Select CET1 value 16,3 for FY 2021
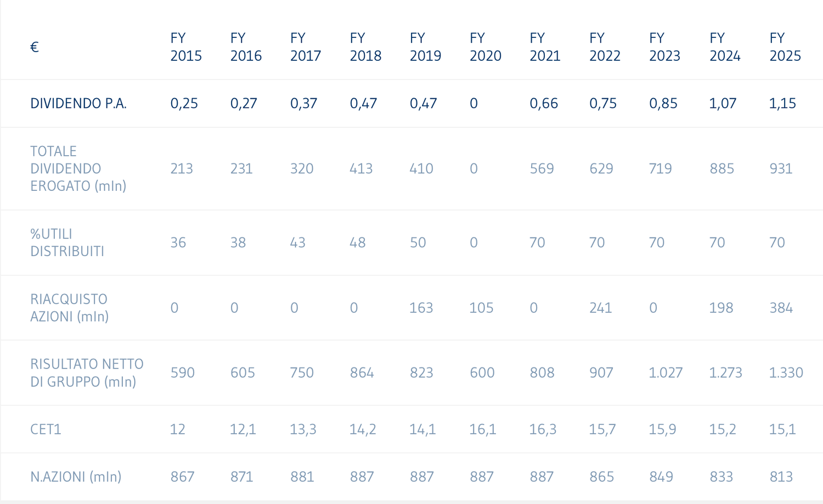 pos(543,429)
